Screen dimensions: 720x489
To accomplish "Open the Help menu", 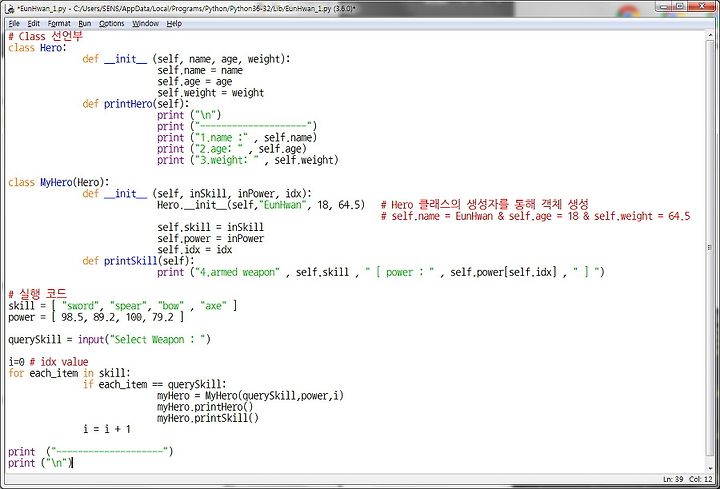I will point(174,23).
